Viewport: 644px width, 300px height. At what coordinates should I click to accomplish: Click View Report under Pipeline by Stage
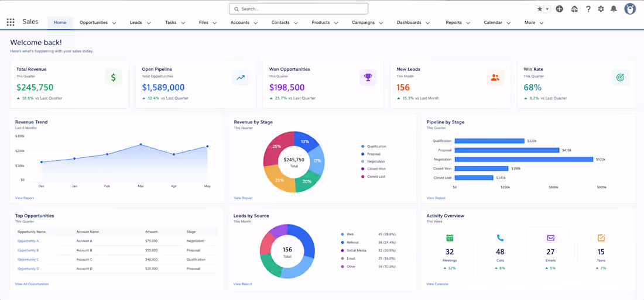coord(436,198)
